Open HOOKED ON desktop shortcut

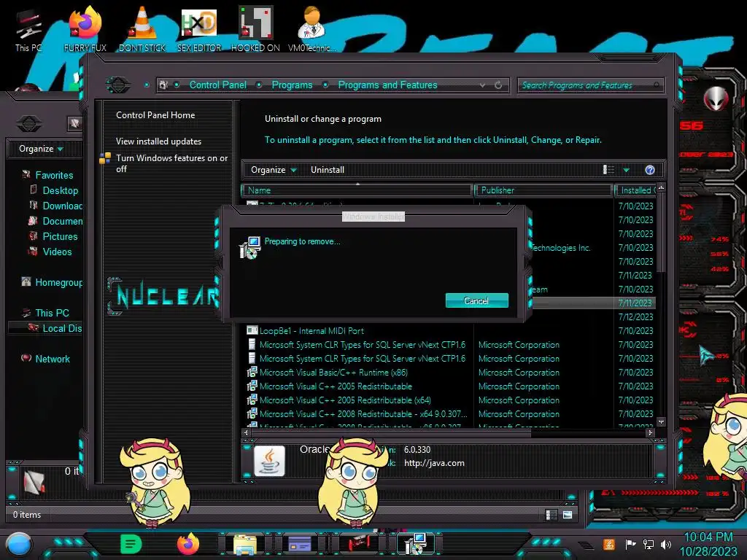pyautogui.click(x=255, y=29)
